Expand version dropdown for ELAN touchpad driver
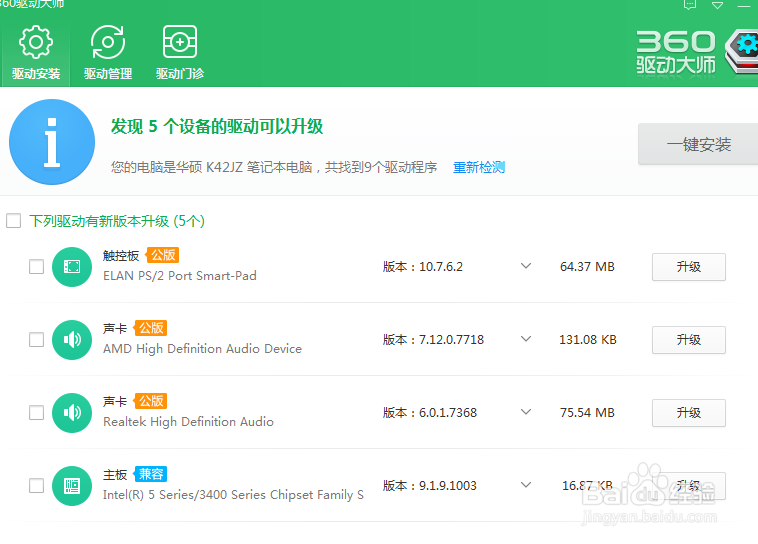 pos(525,267)
